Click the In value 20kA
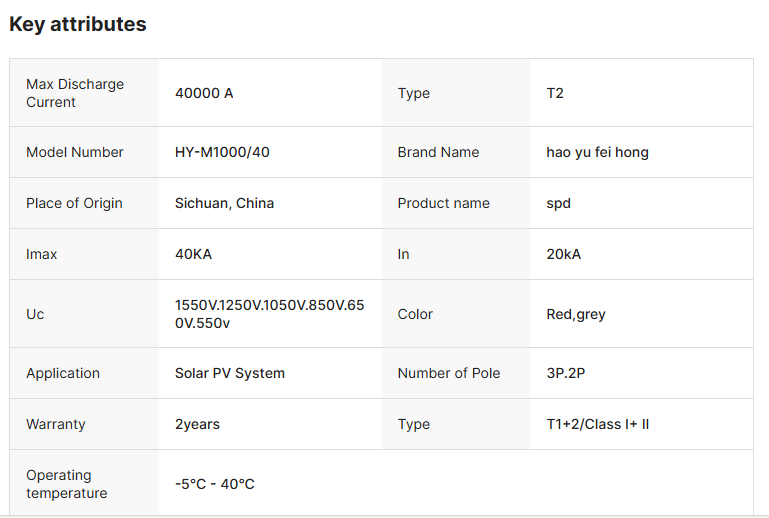Viewport: 769px width, 518px height. (x=563, y=254)
